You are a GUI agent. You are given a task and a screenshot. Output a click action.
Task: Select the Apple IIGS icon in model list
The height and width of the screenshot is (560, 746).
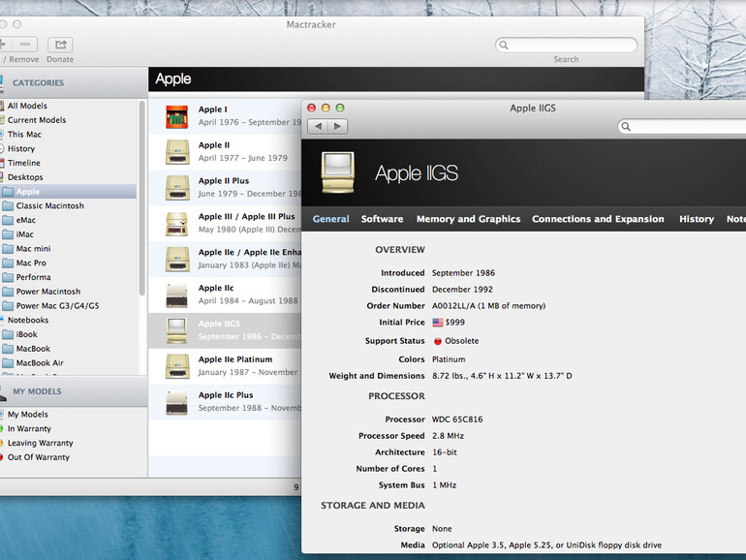[x=177, y=330]
